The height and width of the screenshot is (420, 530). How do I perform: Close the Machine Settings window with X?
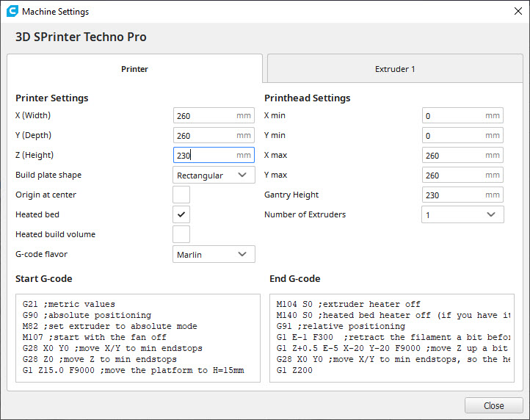[518, 11]
